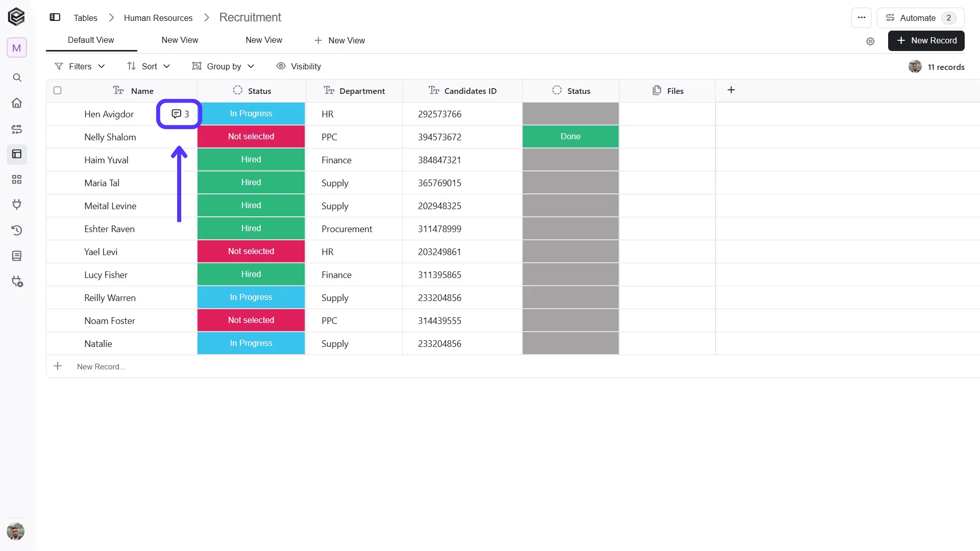Open Maria Tal's Hired status cell

click(x=251, y=182)
